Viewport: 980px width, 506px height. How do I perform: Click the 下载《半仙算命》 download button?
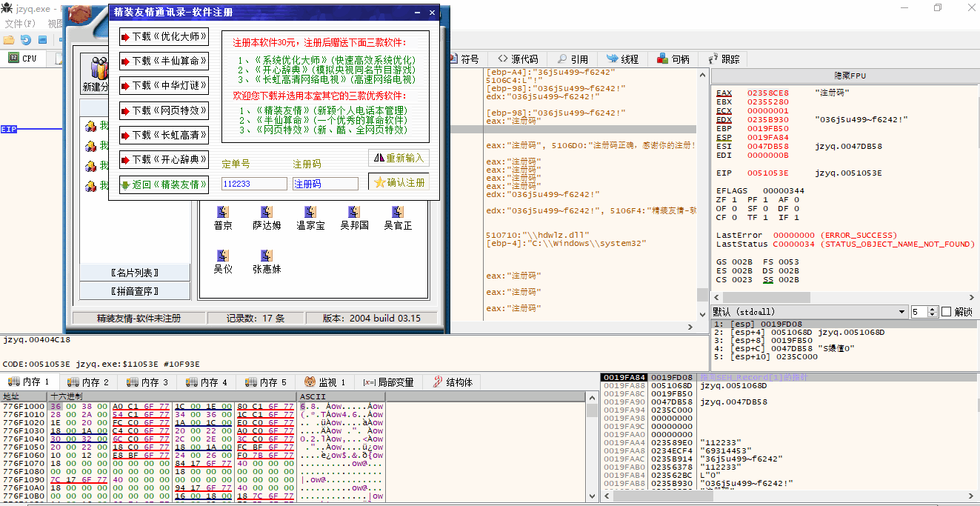[164, 61]
